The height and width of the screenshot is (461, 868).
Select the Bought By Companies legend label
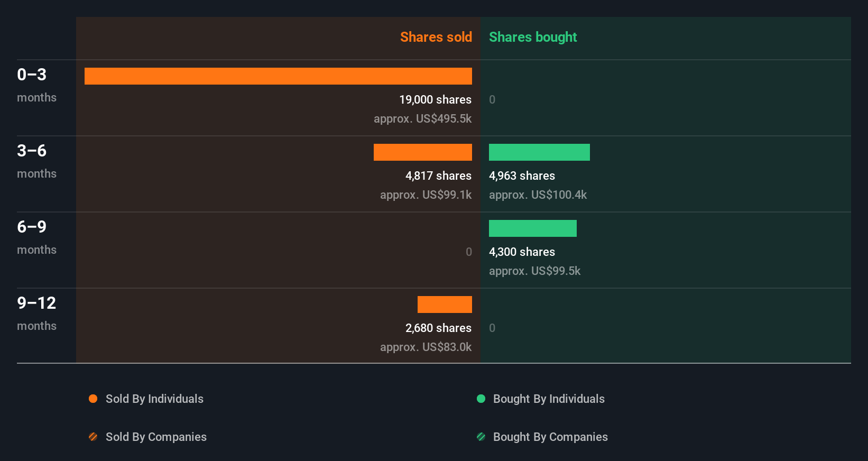click(x=550, y=437)
